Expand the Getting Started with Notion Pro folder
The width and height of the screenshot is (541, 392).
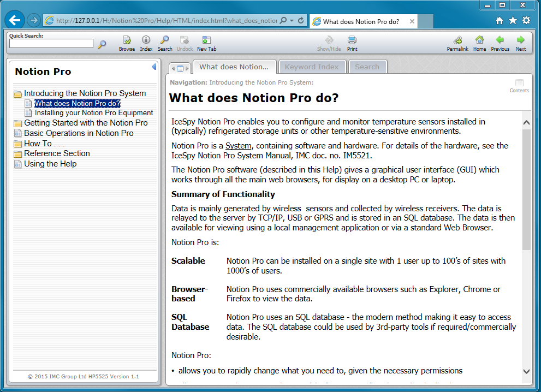86,123
